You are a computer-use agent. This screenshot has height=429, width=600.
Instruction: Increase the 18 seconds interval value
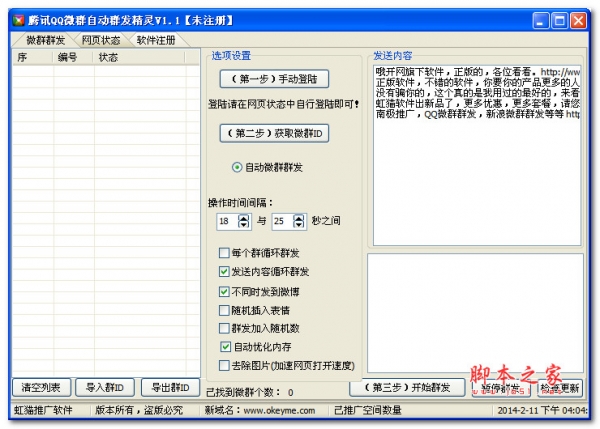244,218
